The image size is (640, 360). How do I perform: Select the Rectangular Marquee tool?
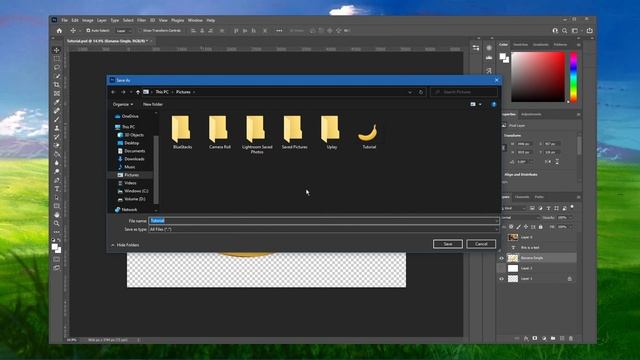pos(57,59)
